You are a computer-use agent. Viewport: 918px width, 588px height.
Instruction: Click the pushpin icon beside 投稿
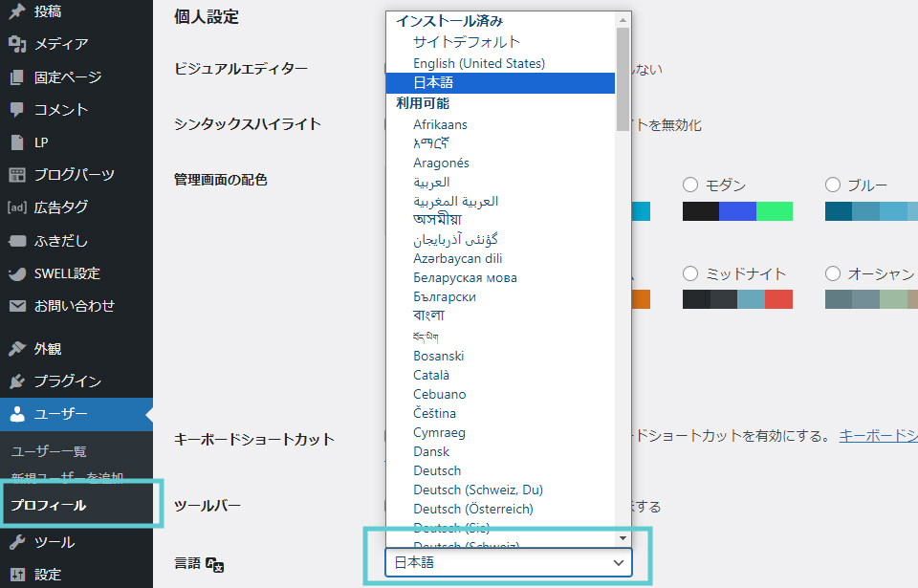[x=16, y=11]
